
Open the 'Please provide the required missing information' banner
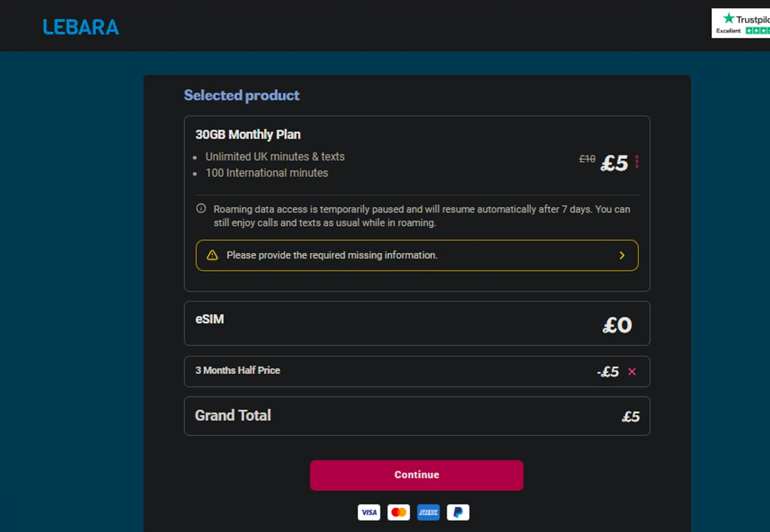point(332,255)
